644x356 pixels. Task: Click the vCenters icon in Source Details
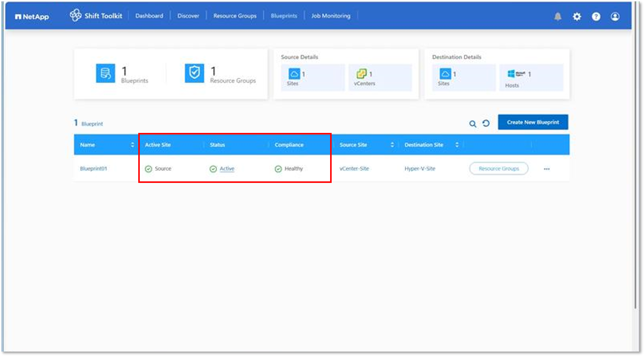click(362, 74)
